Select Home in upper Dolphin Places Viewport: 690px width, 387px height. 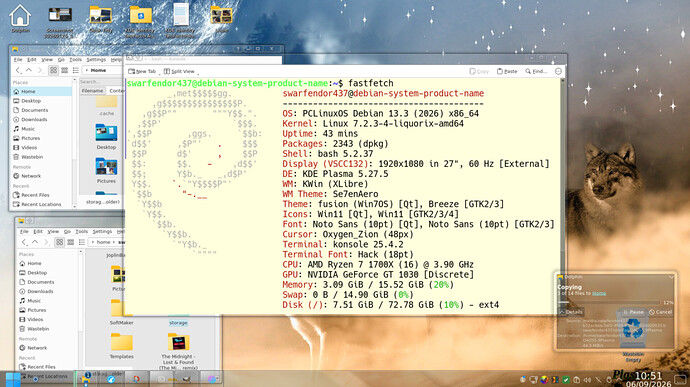click(x=42, y=92)
